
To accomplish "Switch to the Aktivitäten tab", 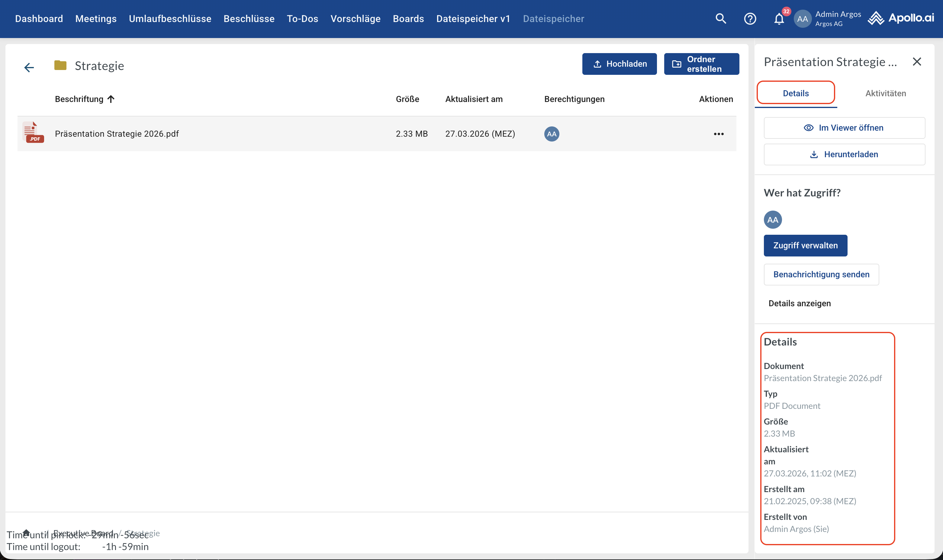I will coord(885,93).
